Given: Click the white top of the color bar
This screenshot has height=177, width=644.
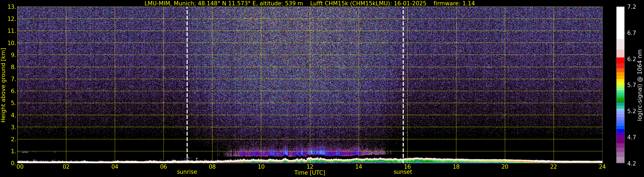Looking at the screenshot, I should (x=620, y=22).
